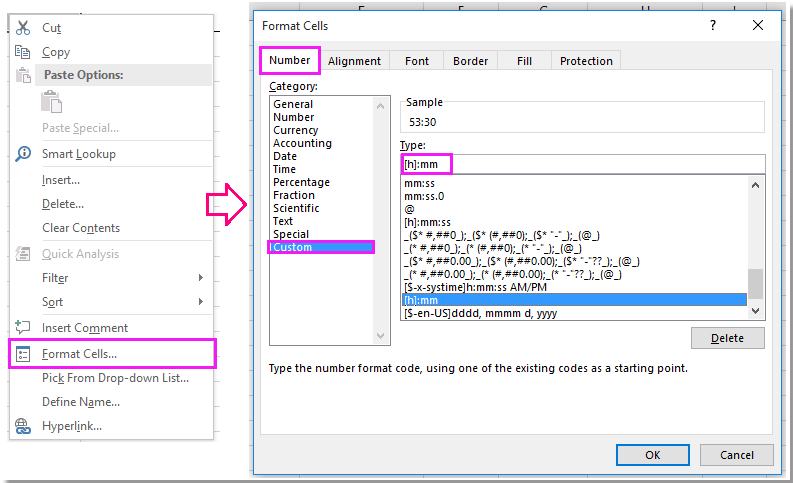Click the Hyperlink globe icon
Viewport: 793px width, 483px height.
click(24, 426)
